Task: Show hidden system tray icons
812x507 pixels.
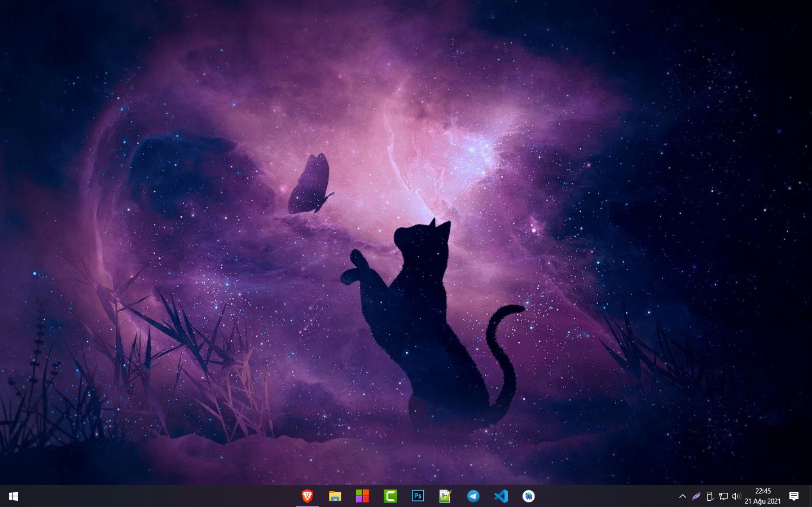Action: pos(683,496)
